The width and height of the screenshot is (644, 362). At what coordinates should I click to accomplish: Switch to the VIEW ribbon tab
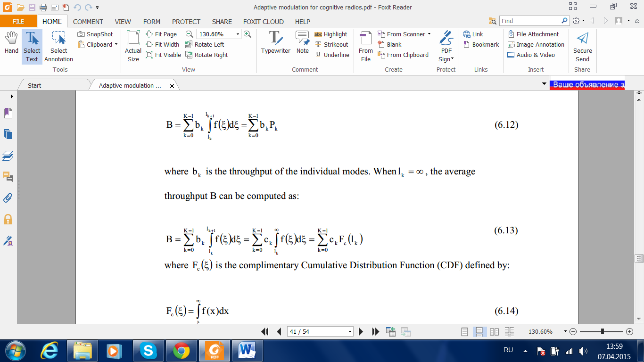click(x=123, y=21)
